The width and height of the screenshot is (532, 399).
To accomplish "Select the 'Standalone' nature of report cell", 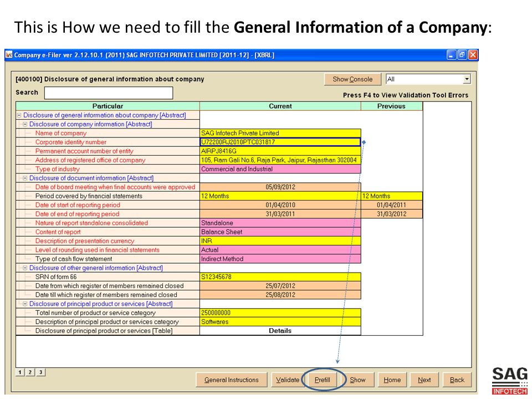I will pos(280,223).
